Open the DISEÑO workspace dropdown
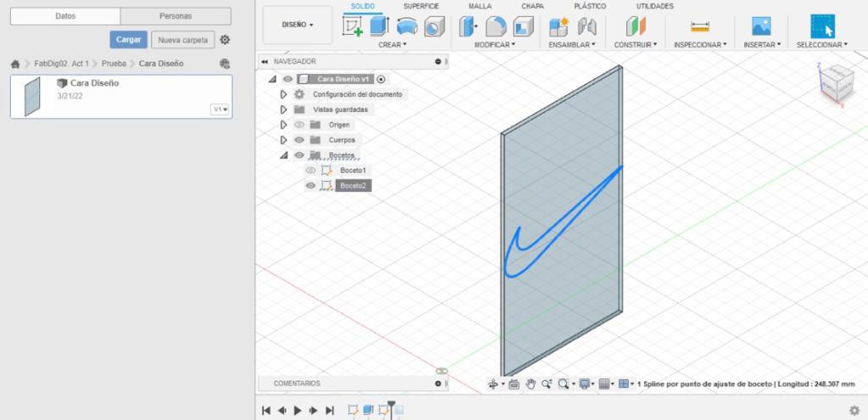Viewport: 868px width, 420px height. (x=298, y=25)
